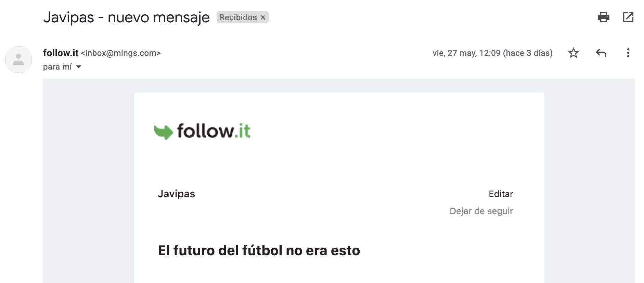The height and width of the screenshot is (283, 644).
Task: Open the message in a new window
Action: tap(628, 17)
